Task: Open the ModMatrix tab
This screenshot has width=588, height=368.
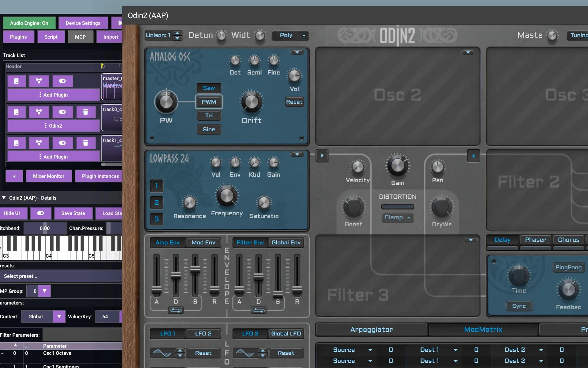Action: 483,330
